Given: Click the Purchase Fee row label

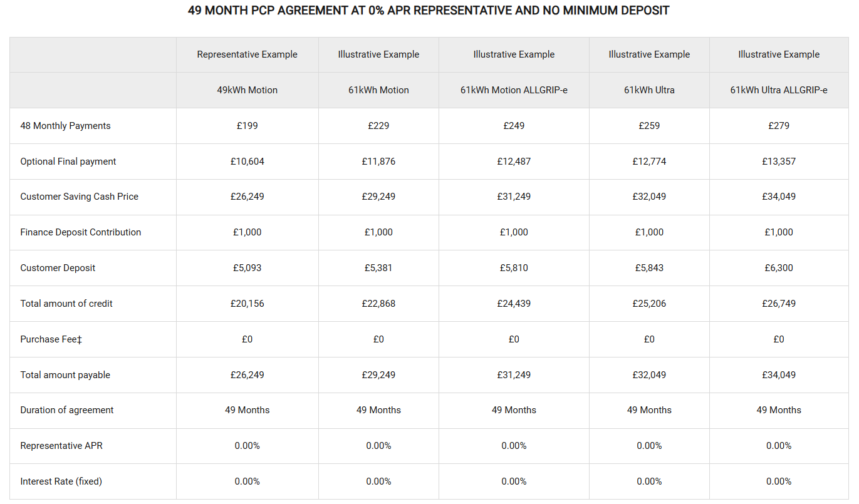Looking at the screenshot, I should pos(51,339).
